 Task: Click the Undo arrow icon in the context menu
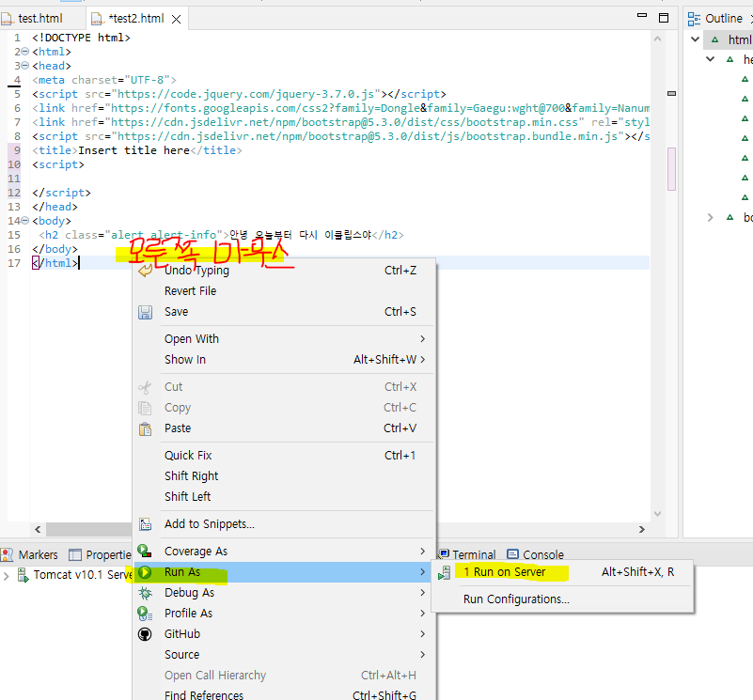[145, 271]
